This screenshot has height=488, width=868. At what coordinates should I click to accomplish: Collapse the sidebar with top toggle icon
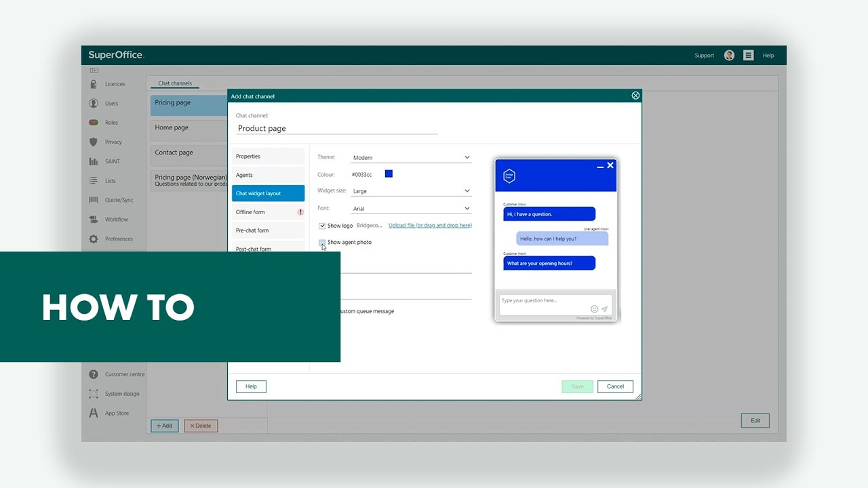pyautogui.click(x=94, y=70)
